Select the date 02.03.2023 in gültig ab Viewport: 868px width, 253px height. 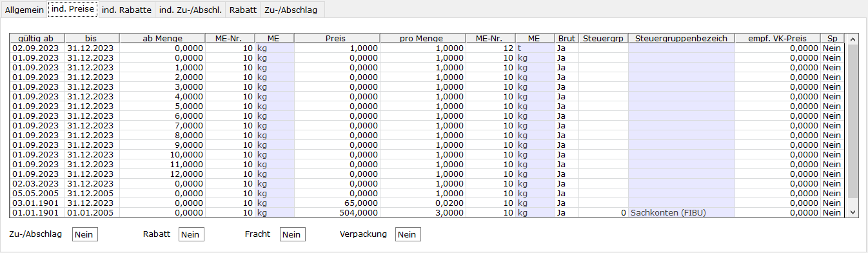click(37, 183)
